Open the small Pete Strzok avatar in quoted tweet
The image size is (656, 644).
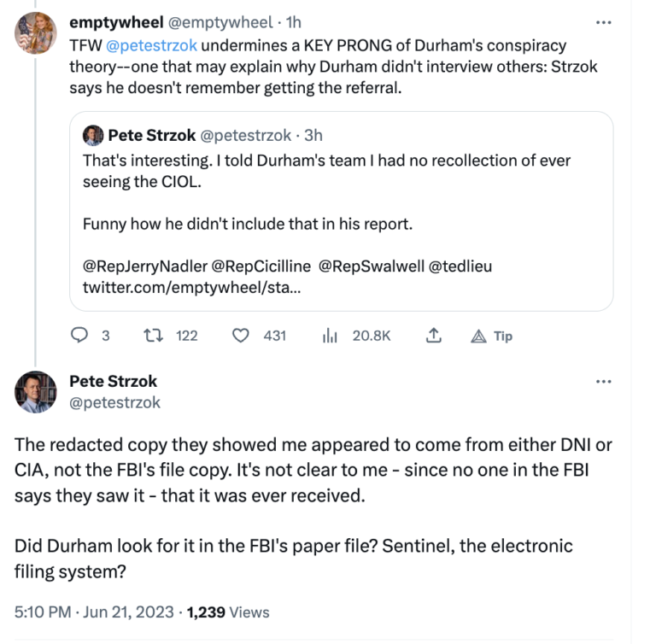pos(92,135)
